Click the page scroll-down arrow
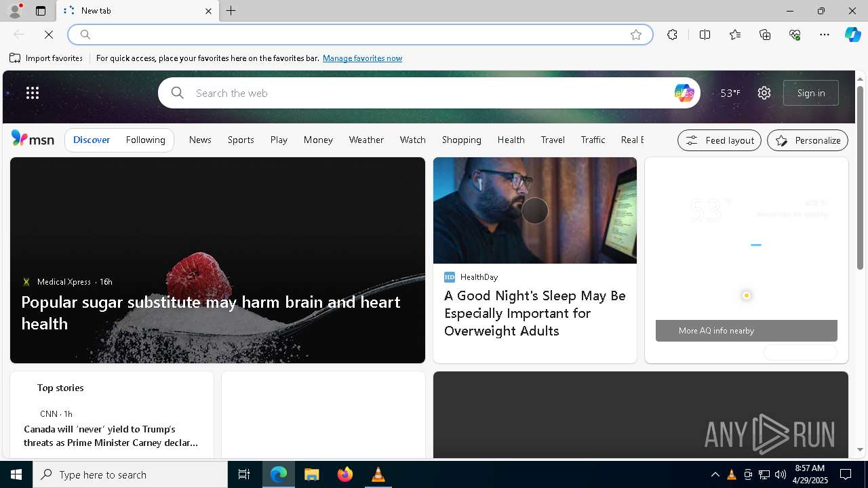The image size is (868, 488). tap(860, 449)
